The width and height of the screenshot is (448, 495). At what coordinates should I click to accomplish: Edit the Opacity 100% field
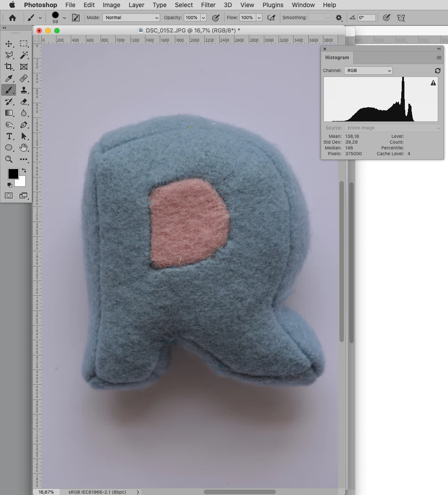click(x=192, y=18)
